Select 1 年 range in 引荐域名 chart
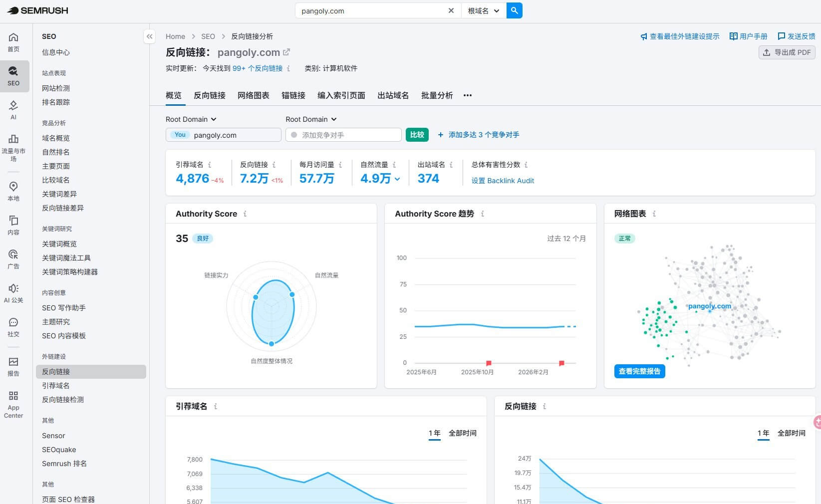This screenshot has height=504, width=821. click(x=435, y=433)
